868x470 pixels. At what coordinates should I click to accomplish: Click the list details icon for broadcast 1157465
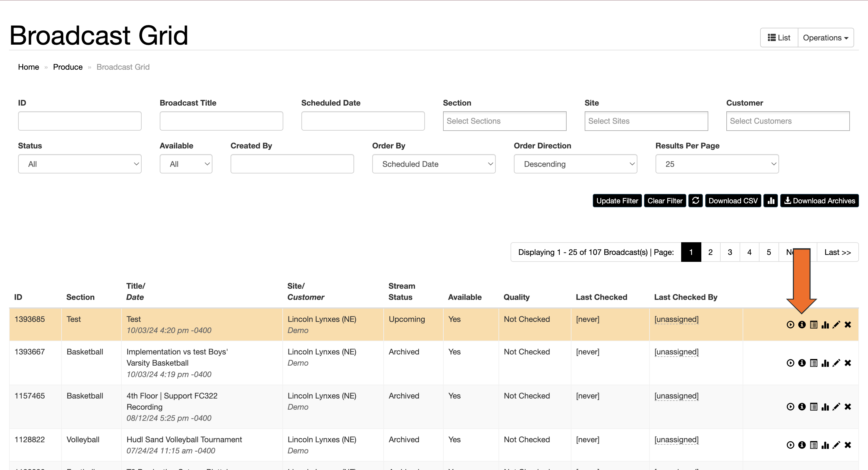813,407
